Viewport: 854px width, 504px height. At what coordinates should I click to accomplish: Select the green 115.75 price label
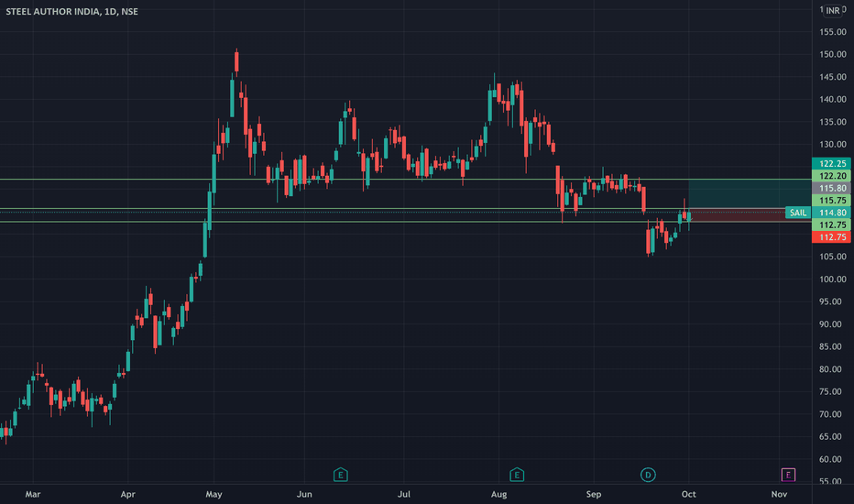[x=831, y=201]
